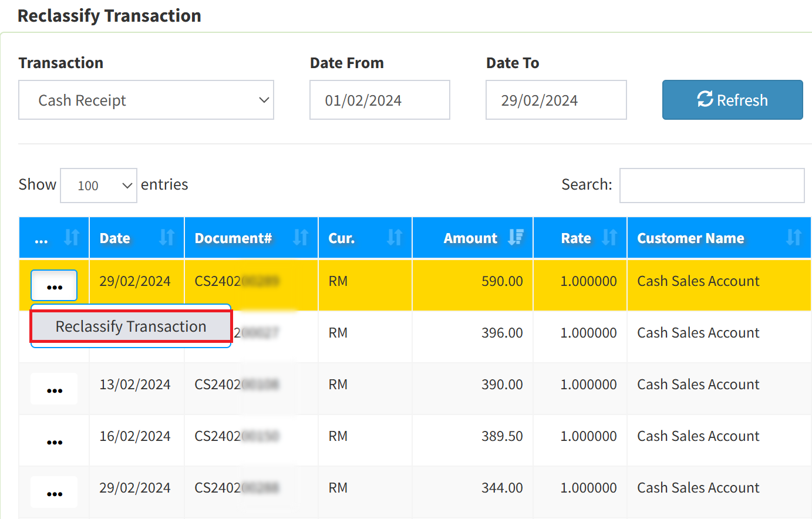
Task: Sort by Amount column icon
Action: coord(515,238)
